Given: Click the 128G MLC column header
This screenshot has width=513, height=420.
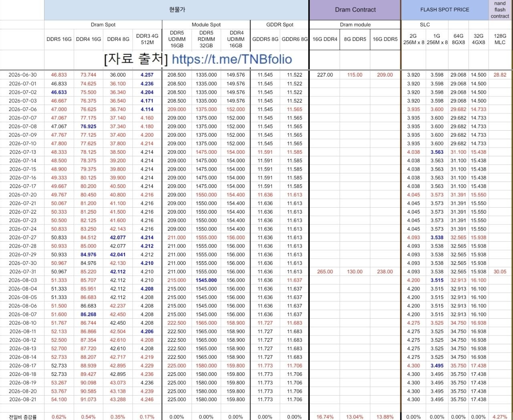Looking at the screenshot, I should coord(500,39).
